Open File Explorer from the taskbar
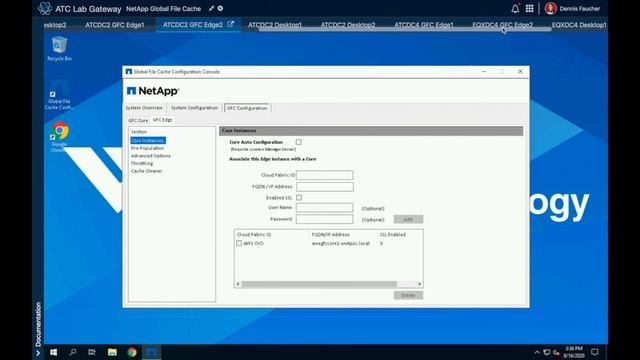This screenshot has width=640, height=360. click(x=112, y=352)
